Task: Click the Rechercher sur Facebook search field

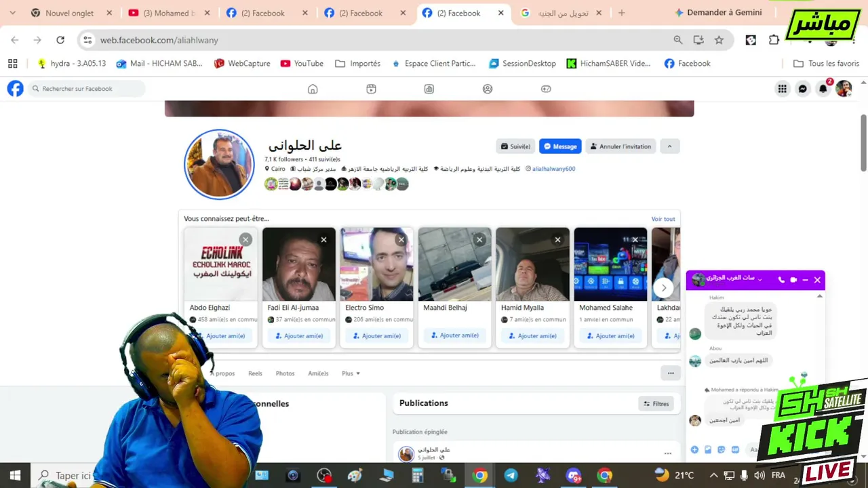Action: (87, 89)
